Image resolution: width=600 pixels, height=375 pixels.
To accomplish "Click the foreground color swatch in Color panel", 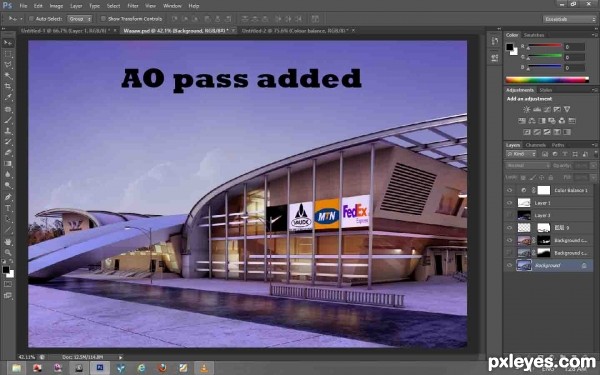I will [509, 47].
